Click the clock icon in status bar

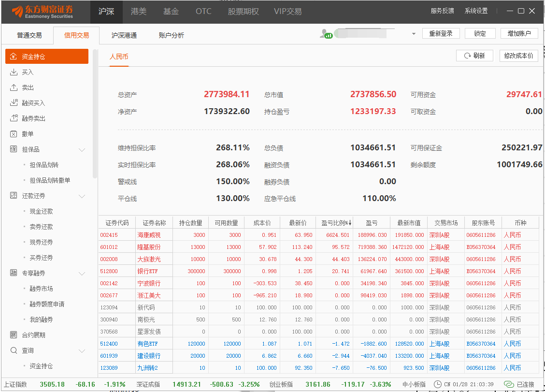click(438, 384)
